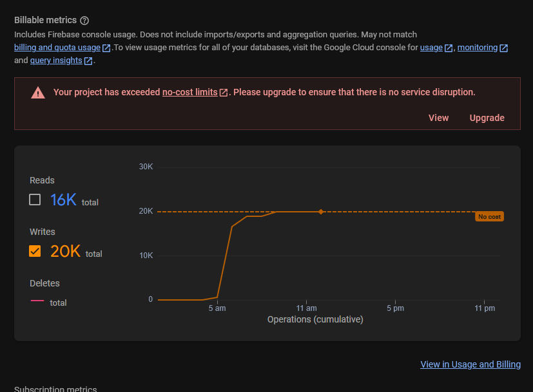
Task: Enable the Reads checkbox
Action: tap(35, 200)
